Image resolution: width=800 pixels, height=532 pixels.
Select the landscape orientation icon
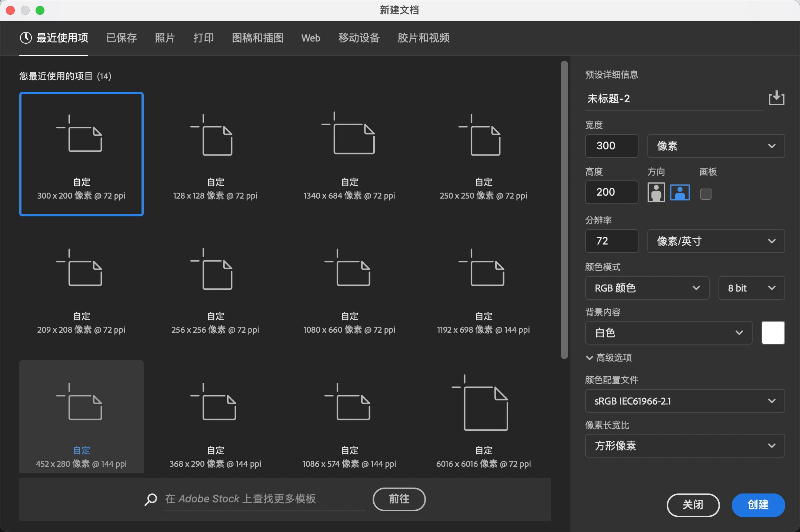click(680, 192)
